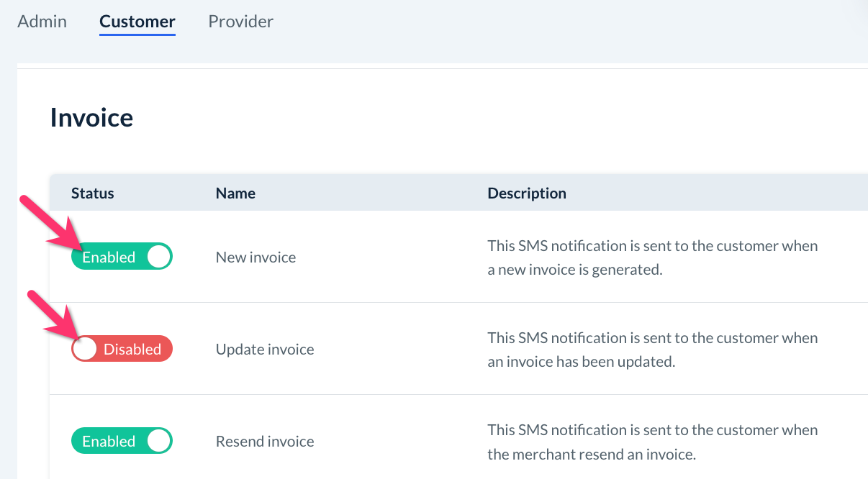
Task: Click the white knob on New invoice switch
Action: (x=158, y=257)
